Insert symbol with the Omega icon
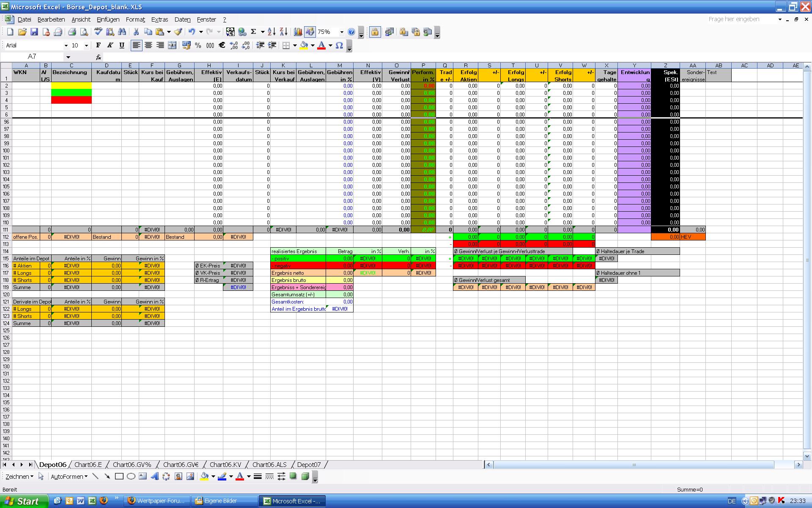The height and width of the screenshot is (508, 812). [x=339, y=45]
